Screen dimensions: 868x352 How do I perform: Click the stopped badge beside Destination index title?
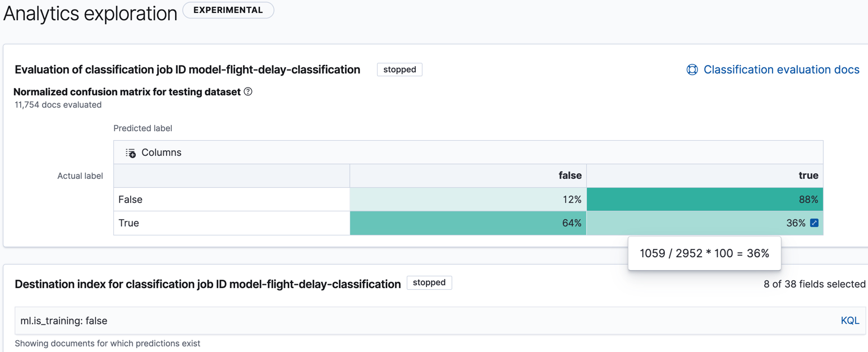[429, 282]
